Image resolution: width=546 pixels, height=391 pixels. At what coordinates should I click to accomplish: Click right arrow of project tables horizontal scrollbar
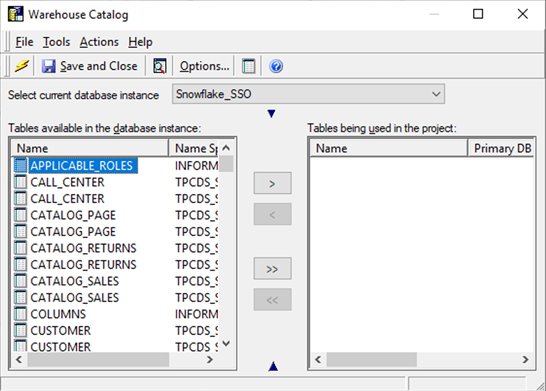tap(525, 359)
